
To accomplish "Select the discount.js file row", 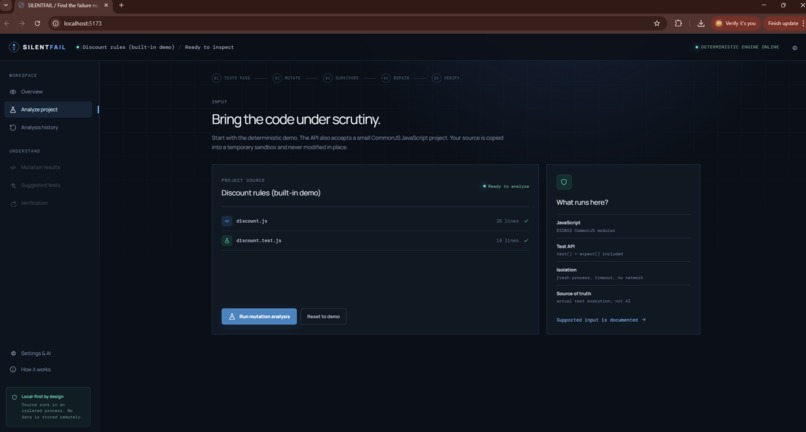I will click(375, 221).
